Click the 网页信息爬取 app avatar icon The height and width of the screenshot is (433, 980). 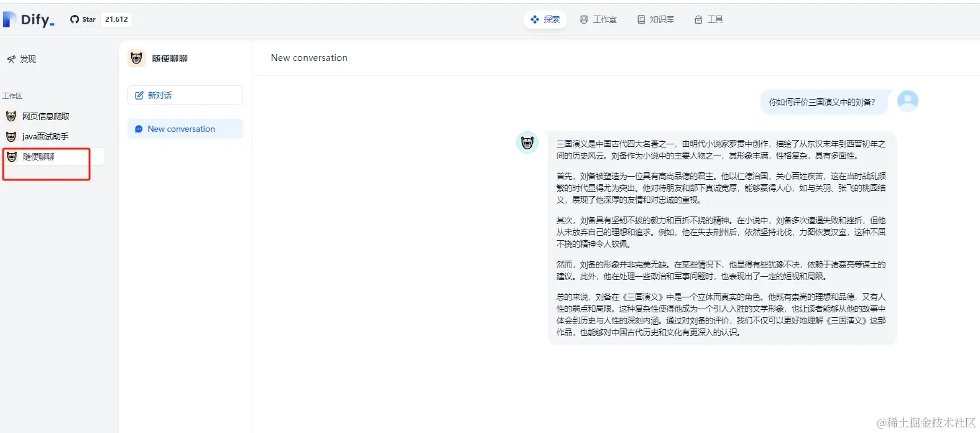click(11, 116)
